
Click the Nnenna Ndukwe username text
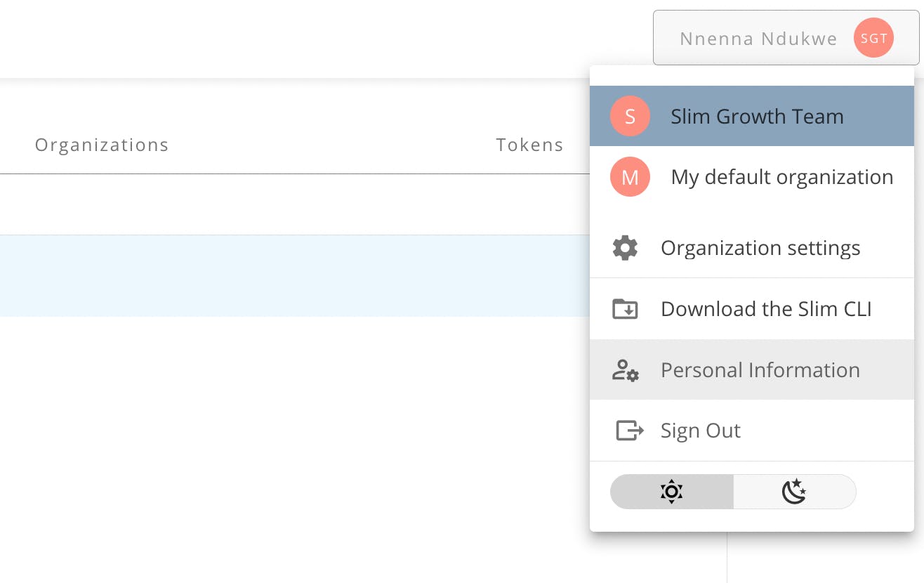tap(758, 39)
